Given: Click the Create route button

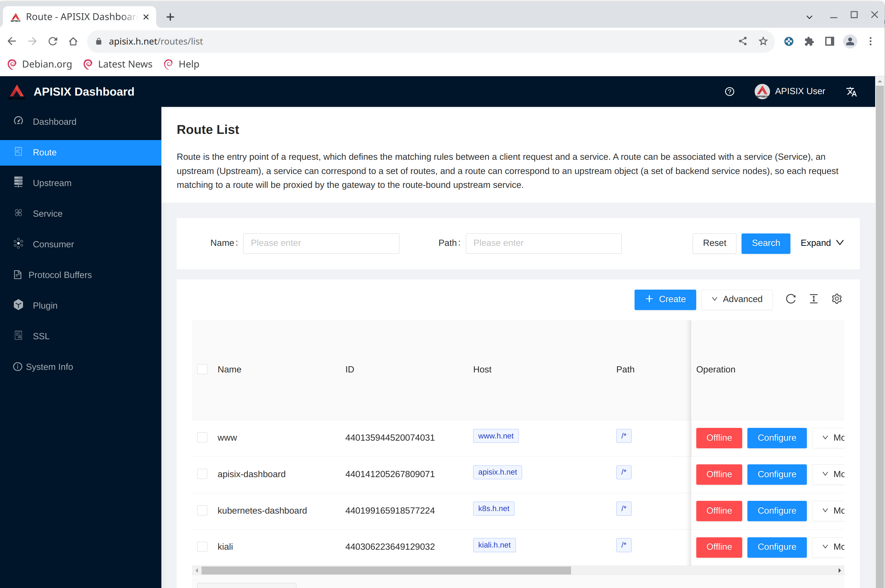Looking at the screenshot, I should coord(665,299).
